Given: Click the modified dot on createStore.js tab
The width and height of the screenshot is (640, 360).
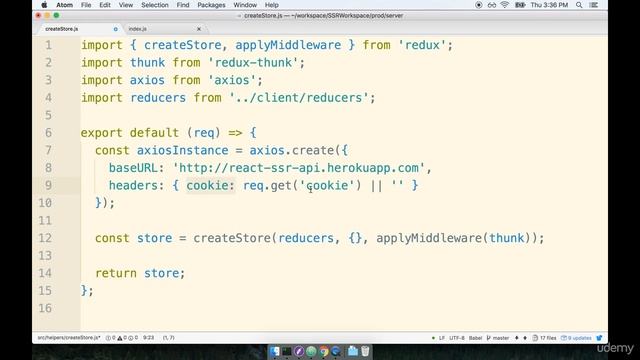Looking at the screenshot, I should click(x=116, y=29).
